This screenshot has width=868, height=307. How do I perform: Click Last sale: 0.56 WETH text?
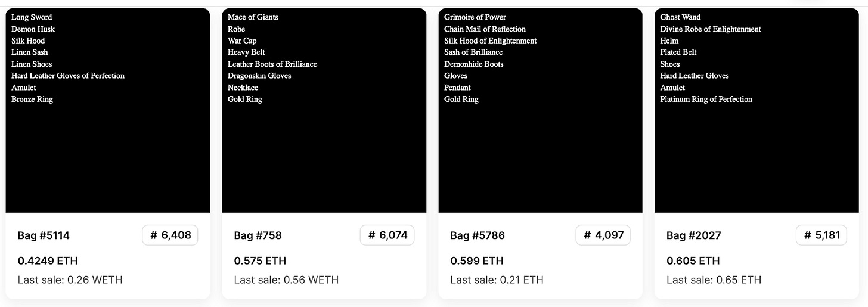pyautogui.click(x=286, y=280)
